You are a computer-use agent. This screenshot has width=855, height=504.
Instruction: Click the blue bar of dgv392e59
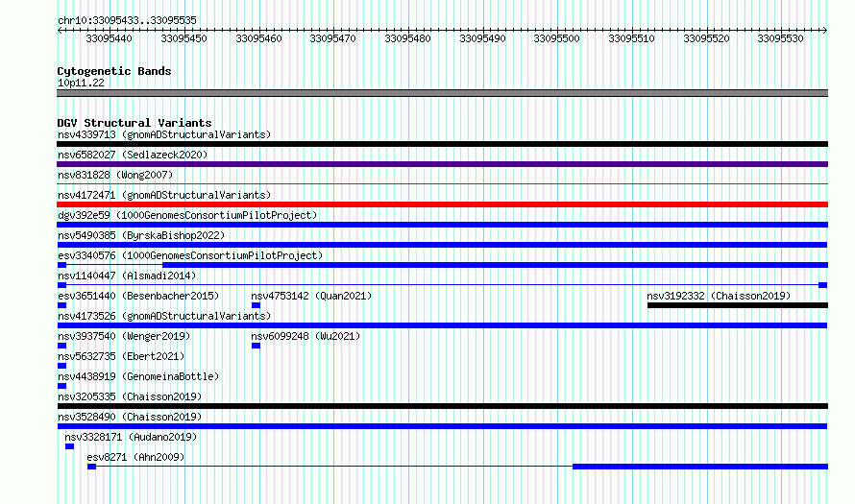pos(442,225)
